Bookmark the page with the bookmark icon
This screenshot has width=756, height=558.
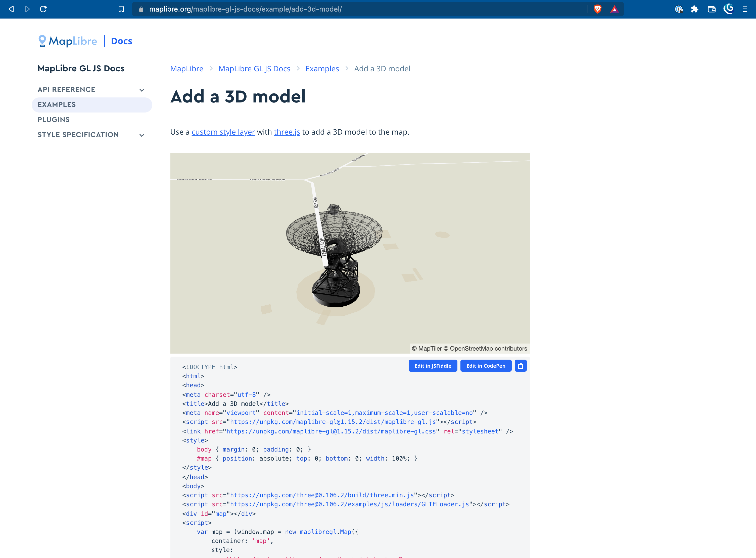121,9
